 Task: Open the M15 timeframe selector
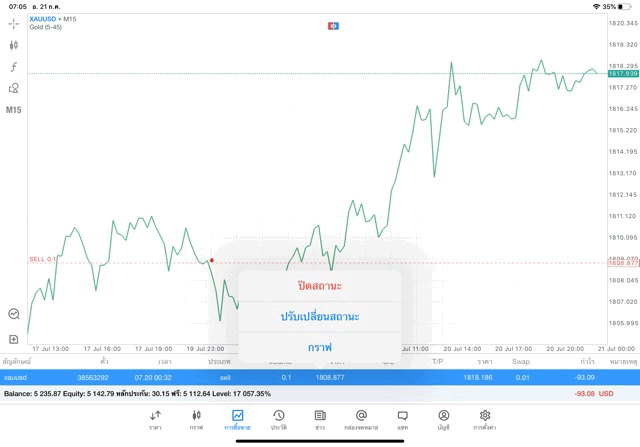(x=14, y=110)
